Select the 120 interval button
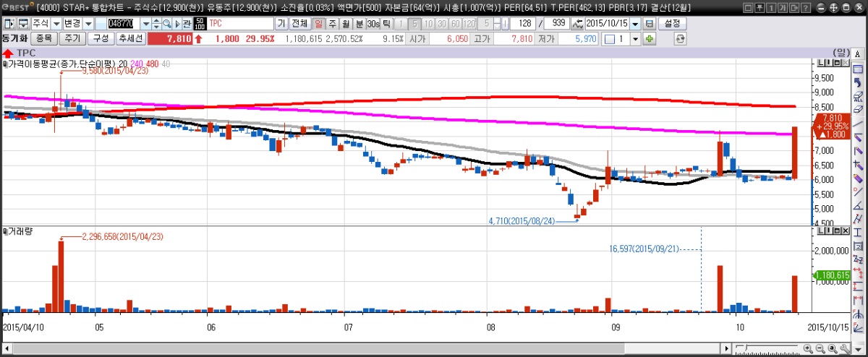868x357 pixels. click(469, 24)
